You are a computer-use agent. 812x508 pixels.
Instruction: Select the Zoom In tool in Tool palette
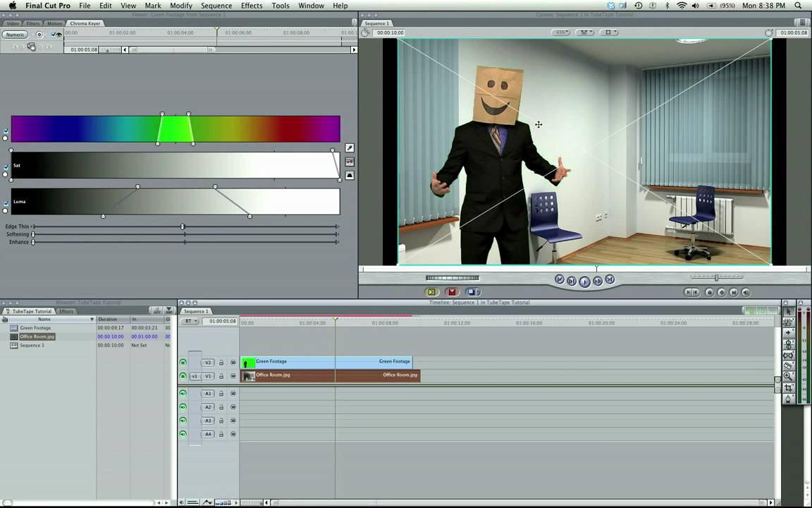coord(788,377)
